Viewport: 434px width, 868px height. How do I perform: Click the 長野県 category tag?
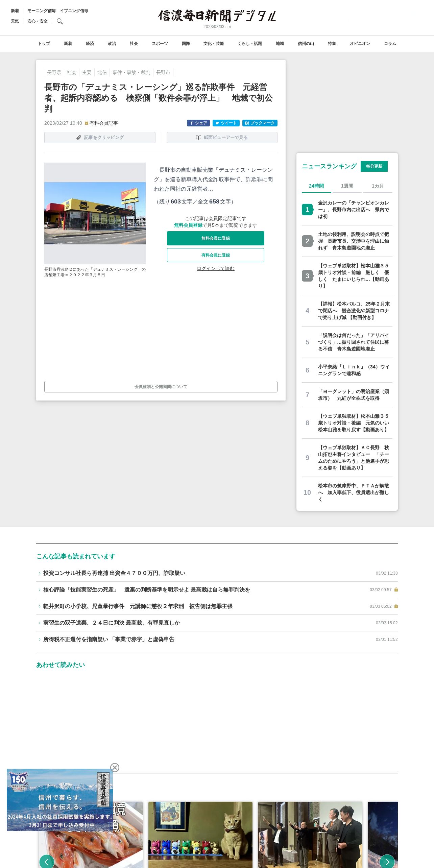[x=54, y=72]
